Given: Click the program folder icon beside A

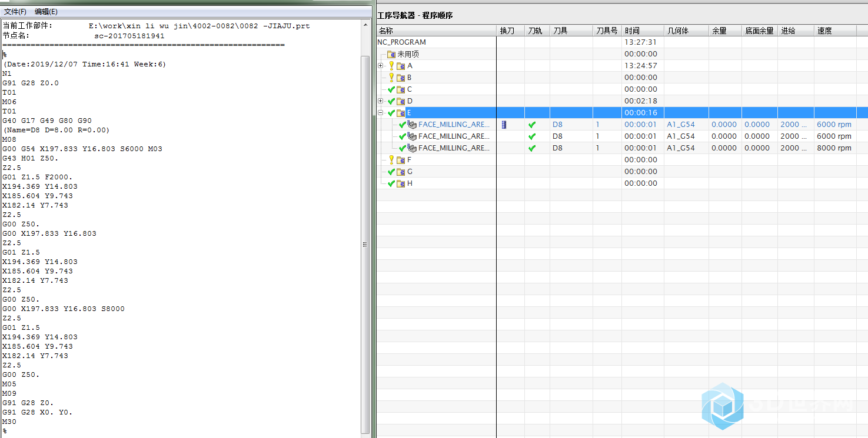Looking at the screenshot, I should click(401, 66).
